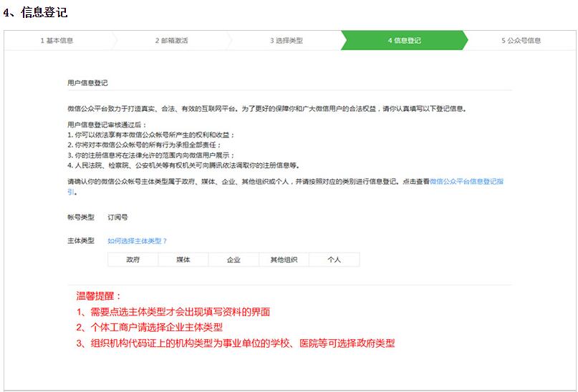Click the 用户信息登记 section heading
This screenshot has width=578, height=392.
coord(87,83)
